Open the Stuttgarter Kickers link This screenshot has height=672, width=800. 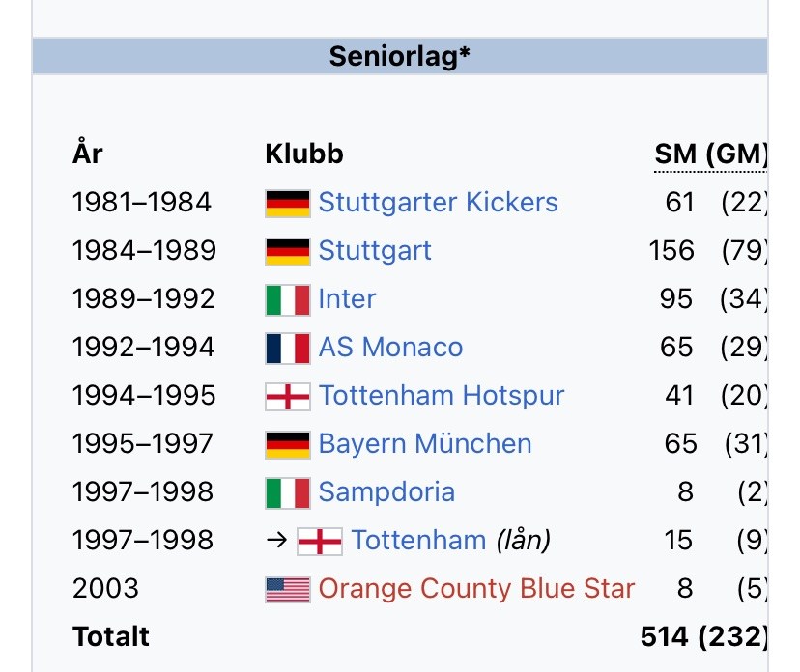438,203
